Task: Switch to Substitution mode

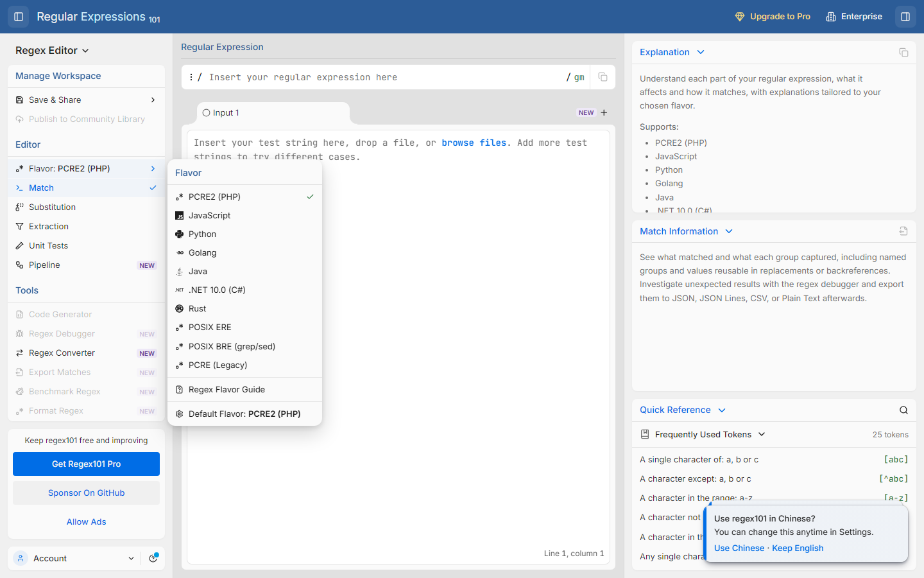Action: point(86,207)
